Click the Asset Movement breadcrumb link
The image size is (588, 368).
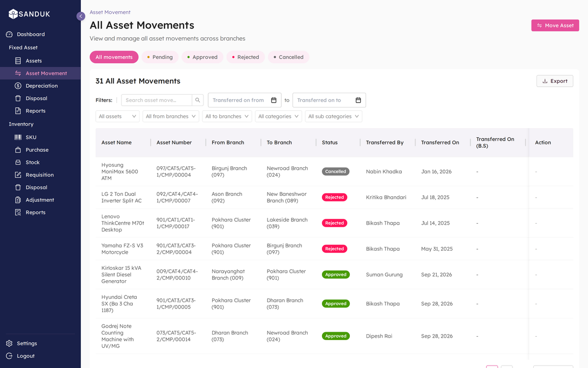click(x=110, y=12)
